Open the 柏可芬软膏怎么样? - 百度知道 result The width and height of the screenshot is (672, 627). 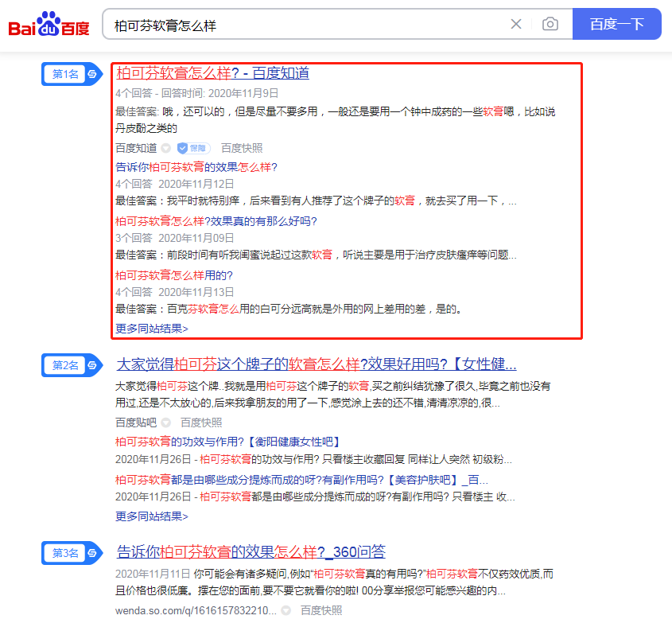[x=212, y=73]
